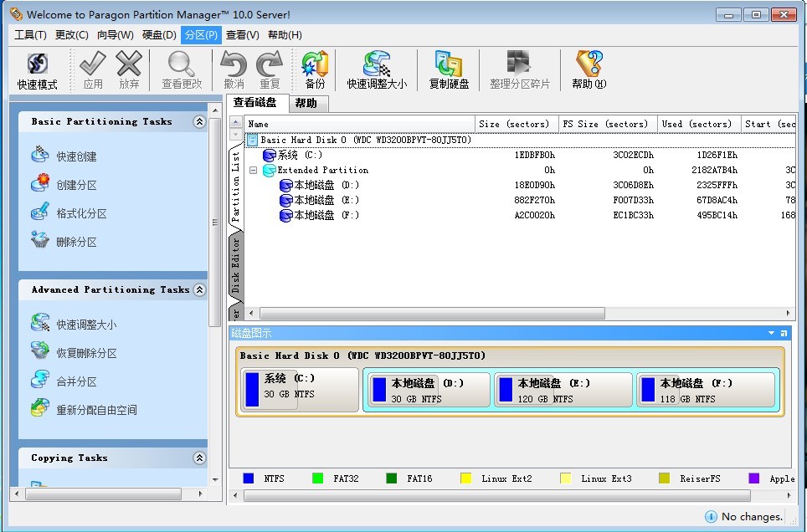This screenshot has width=807, height=532.
Task: Collapse the Advanced Partitioning Tasks section
Action: [x=199, y=289]
